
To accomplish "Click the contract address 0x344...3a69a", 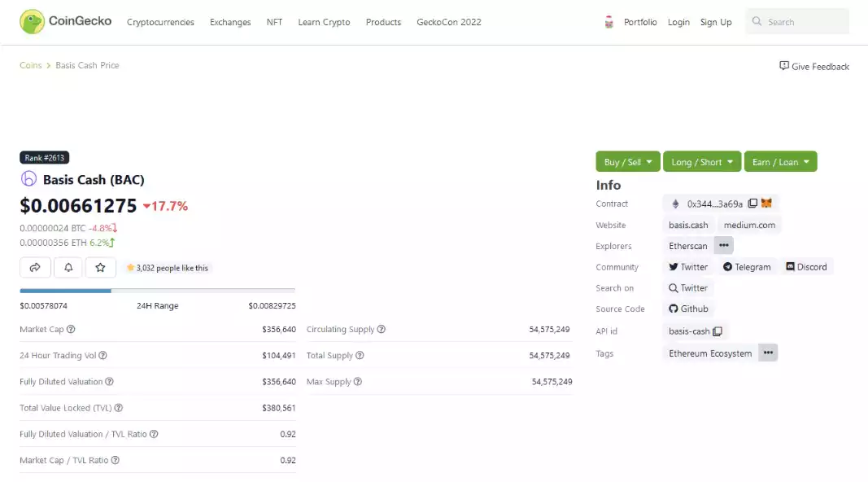I will [715, 204].
